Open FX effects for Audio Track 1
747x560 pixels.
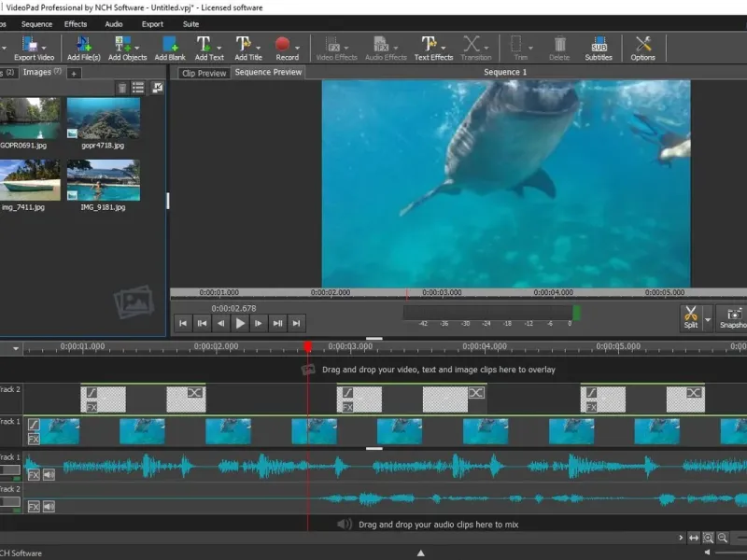34,475
